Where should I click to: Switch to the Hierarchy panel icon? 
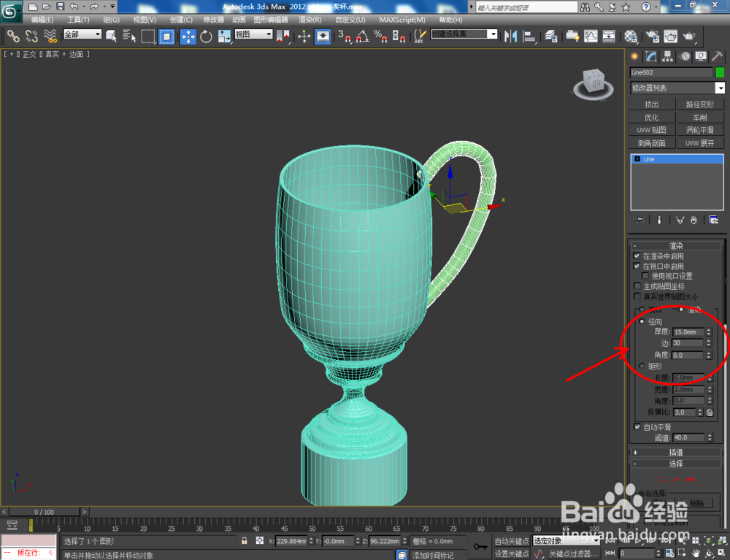(x=668, y=56)
